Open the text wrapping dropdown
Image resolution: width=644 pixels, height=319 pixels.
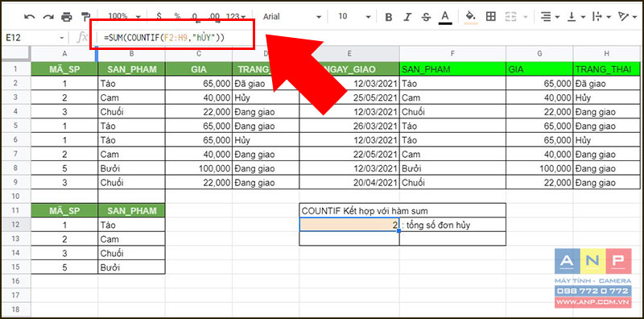[x=602, y=16]
